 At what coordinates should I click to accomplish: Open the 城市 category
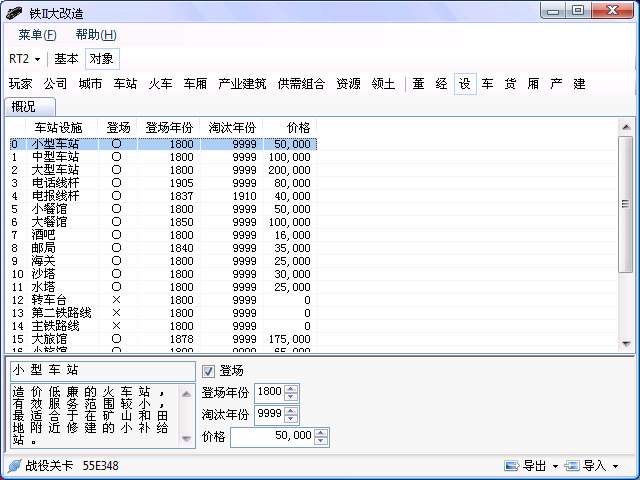tap(90, 84)
